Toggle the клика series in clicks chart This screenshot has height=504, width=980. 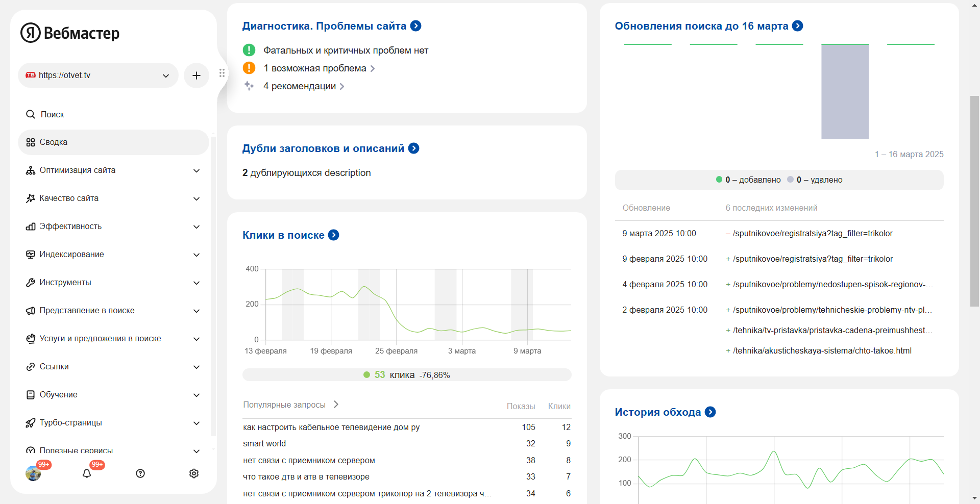(x=366, y=375)
